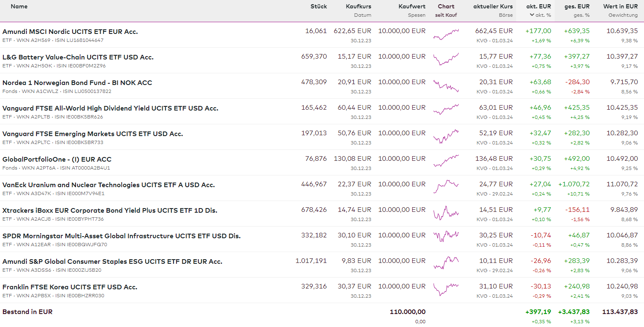Open the L&G Battery Value-Chain sparkline chart
The width and height of the screenshot is (644, 327).
pyautogui.click(x=446, y=59)
